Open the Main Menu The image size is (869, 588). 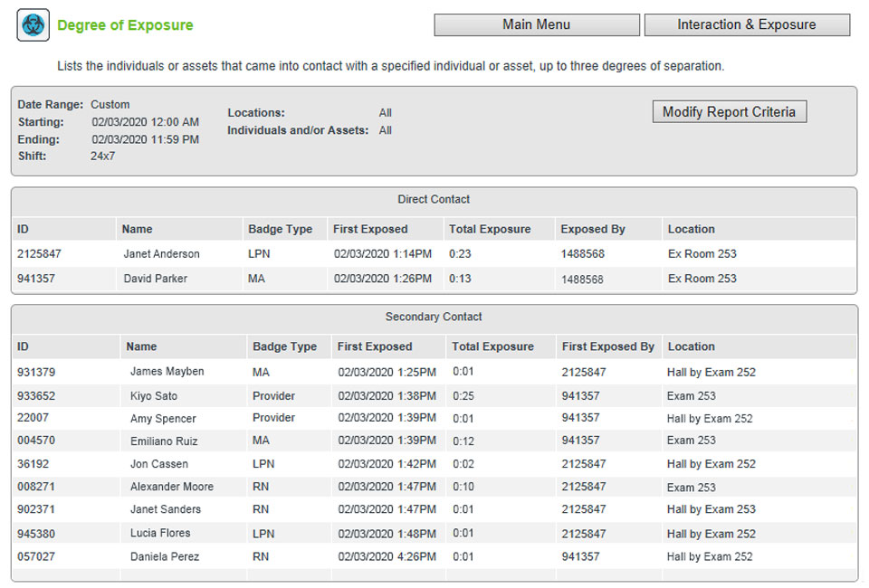tap(536, 25)
